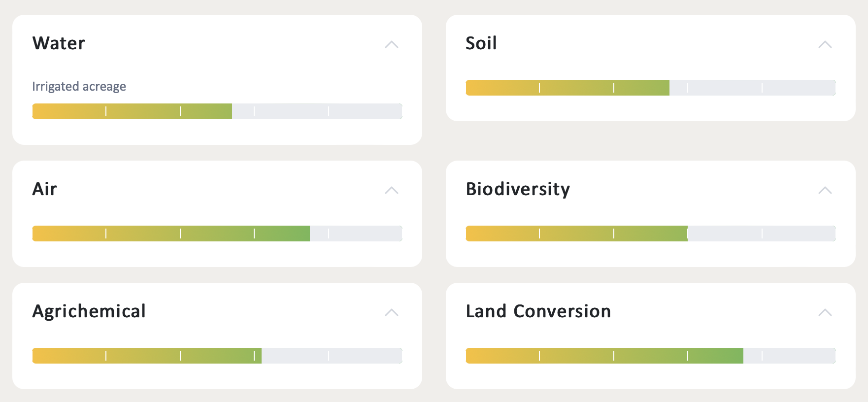
Task: Click the Land Conversion heading
Action: pyautogui.click(x=538, y=311)
